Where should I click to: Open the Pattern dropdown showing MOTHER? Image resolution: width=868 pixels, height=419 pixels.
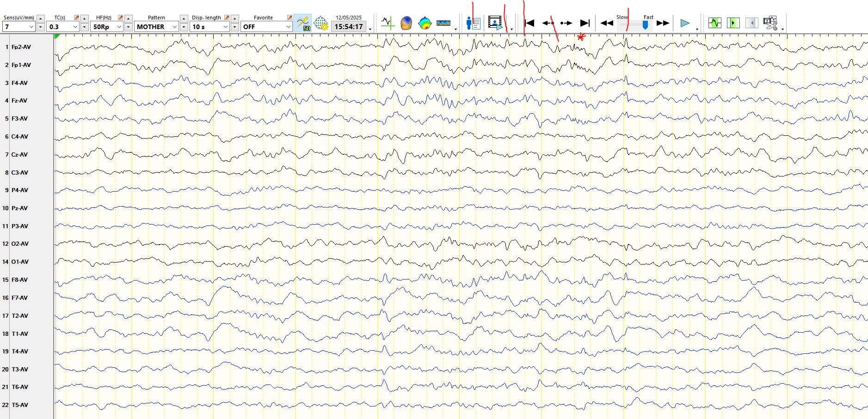pos(156,27)
